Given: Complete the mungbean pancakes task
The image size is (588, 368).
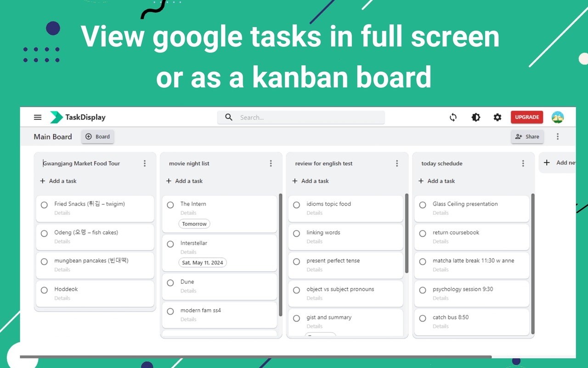Looking at the screenshot, I should (x=44, y=261).
